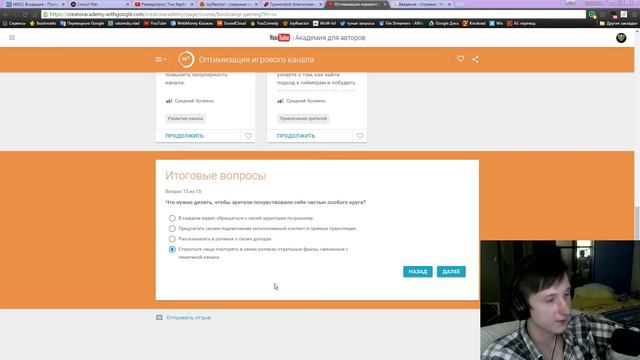Screen dimensions: 640x360
Task: Click the course progress circle icon
Action: 186,60
